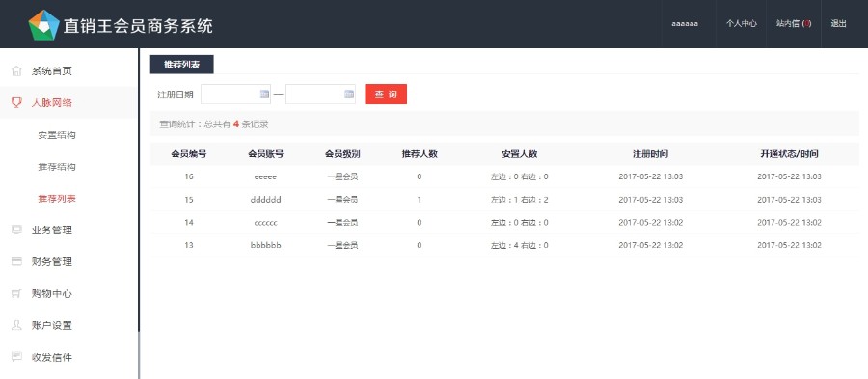Click the card icon beside 财务管理
Screen dimensions: 868x379
tap(16, 261)
